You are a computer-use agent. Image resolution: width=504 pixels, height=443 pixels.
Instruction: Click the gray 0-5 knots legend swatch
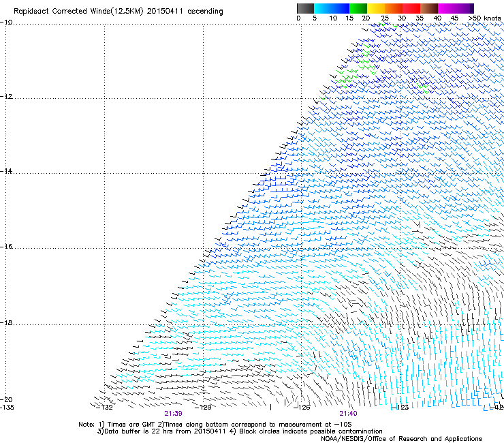click(305, 8)
